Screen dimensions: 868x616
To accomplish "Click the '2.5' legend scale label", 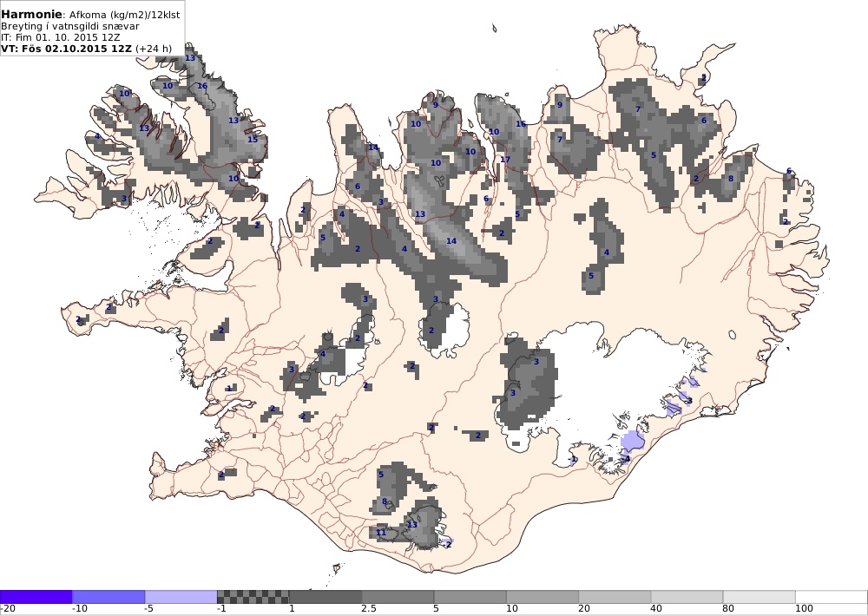I will 369,609.
